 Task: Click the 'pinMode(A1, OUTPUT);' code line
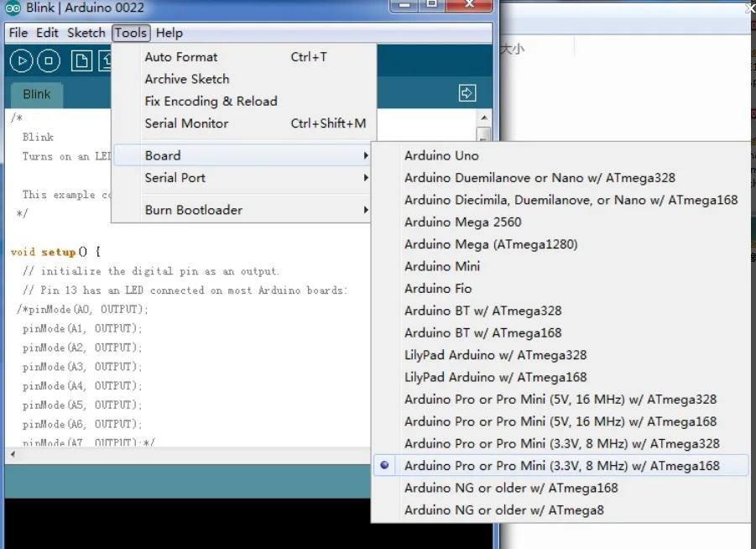tap(82, 328)
